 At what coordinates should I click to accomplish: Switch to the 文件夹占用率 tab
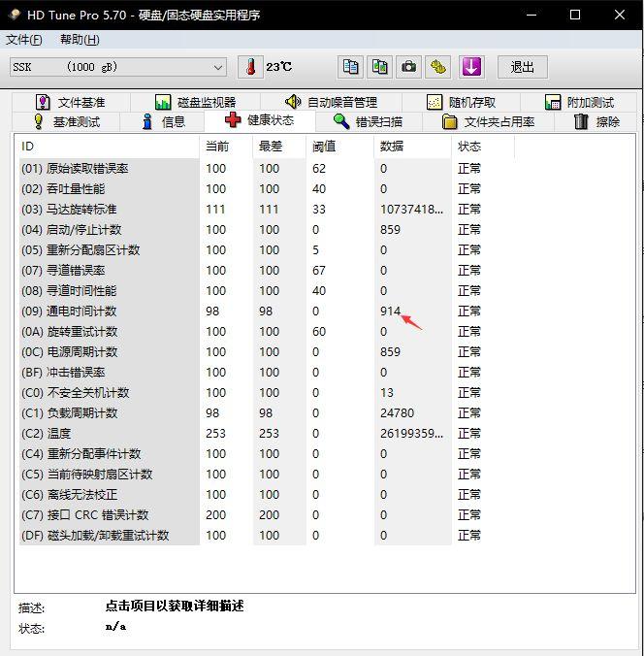[x=488, y=121]
